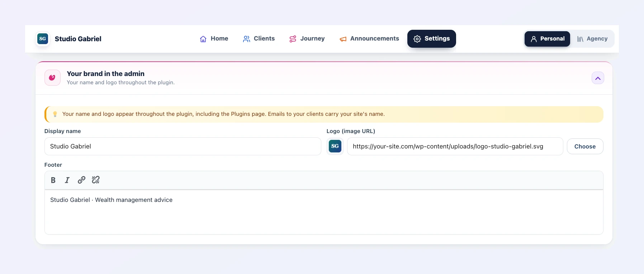Focus the Logo image URL field
The image size is (644, 274).
point(455,146)
